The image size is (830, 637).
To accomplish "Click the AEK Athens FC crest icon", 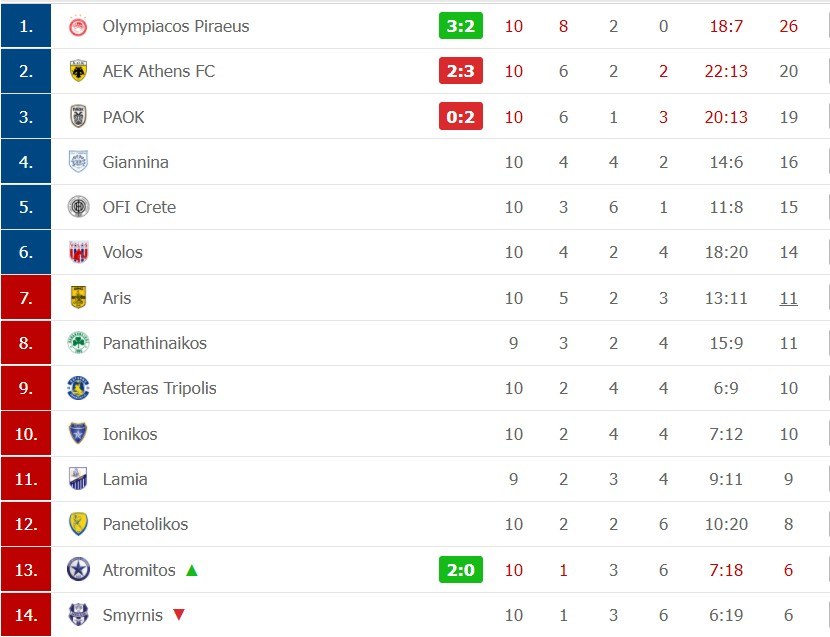I will point(78,71).
